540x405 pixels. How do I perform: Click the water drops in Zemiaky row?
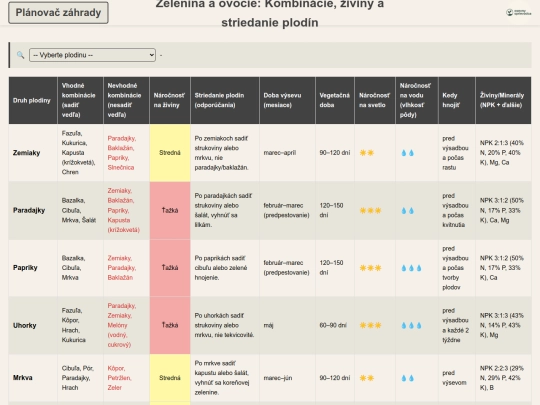pos(407,153)
